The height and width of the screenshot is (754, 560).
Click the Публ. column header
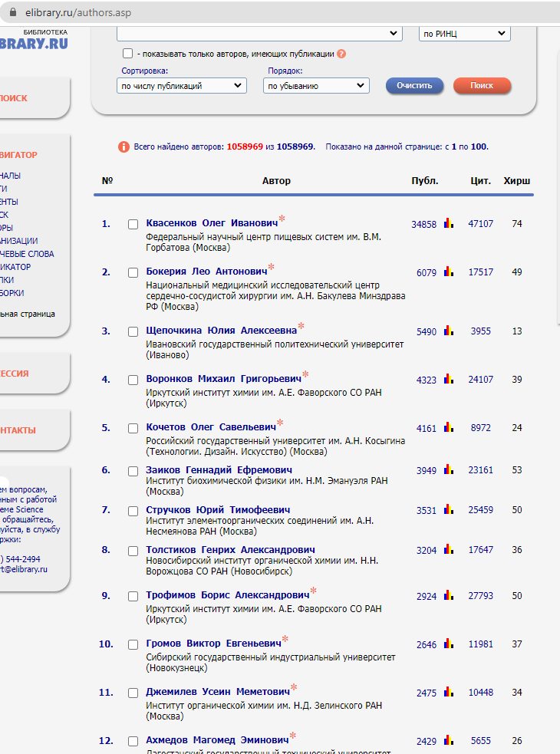coord(425,181)
